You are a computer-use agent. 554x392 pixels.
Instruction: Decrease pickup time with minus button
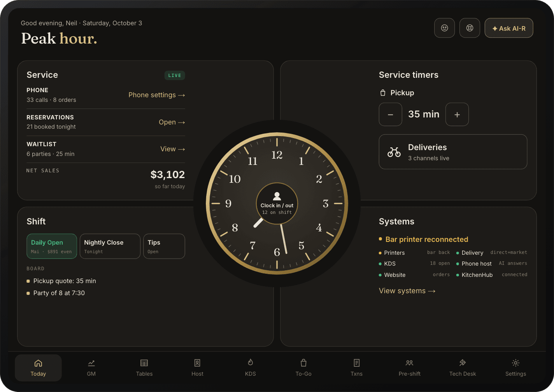click(391, 114)
